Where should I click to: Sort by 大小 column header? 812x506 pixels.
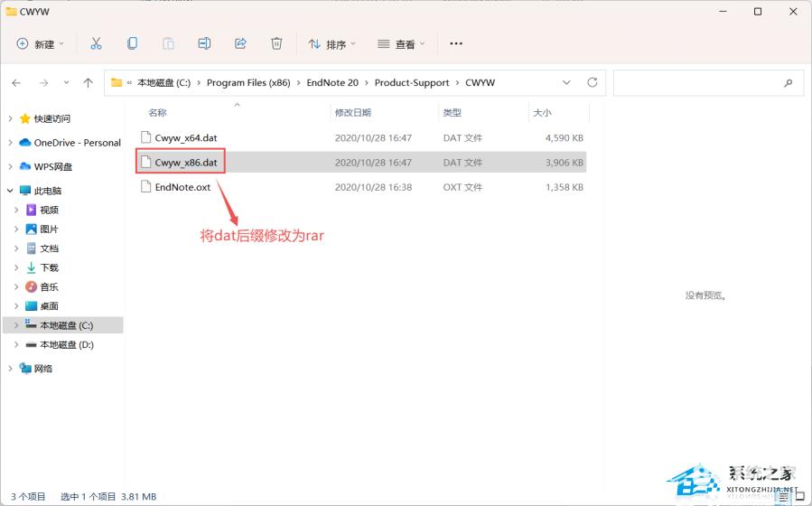point(542,112)
